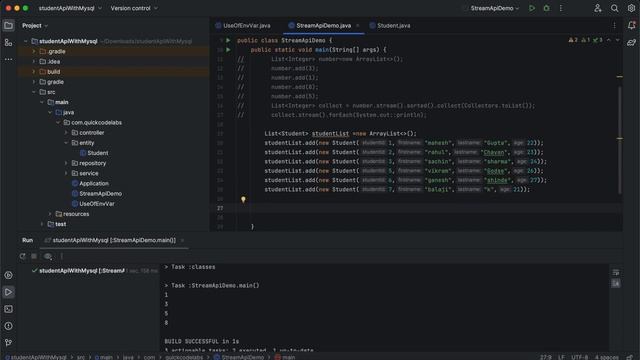Image resolution: width=640 pixels, height=360 pixels.
Task: Expand the build folder
Action: 34,72
